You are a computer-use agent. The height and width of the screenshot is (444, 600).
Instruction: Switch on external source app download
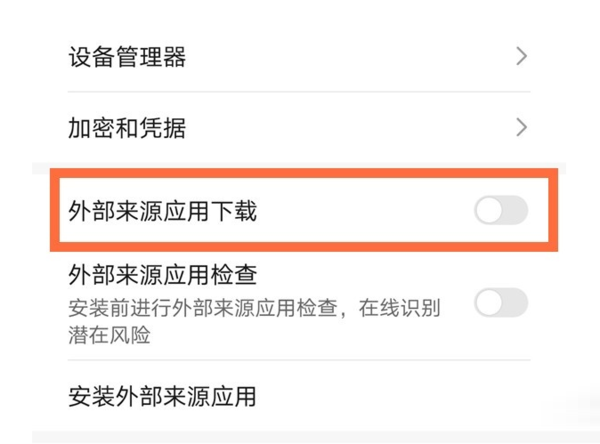[500, 211]
